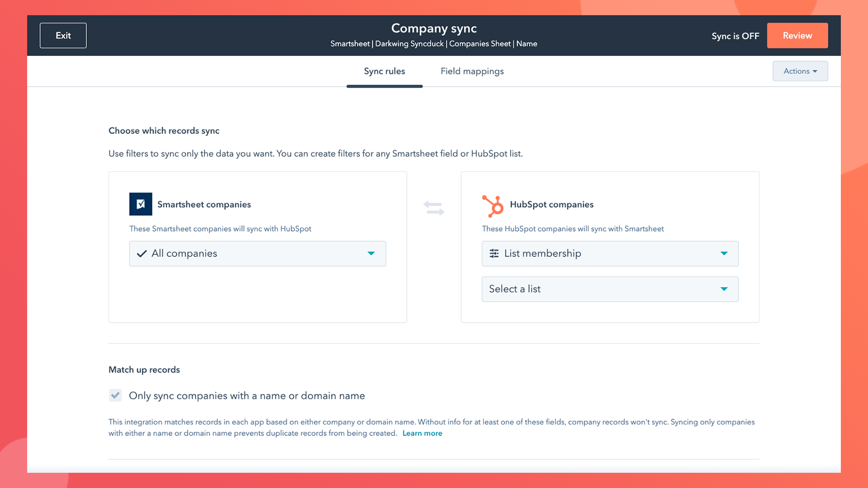Expand the Select a list dropdown

610,289
